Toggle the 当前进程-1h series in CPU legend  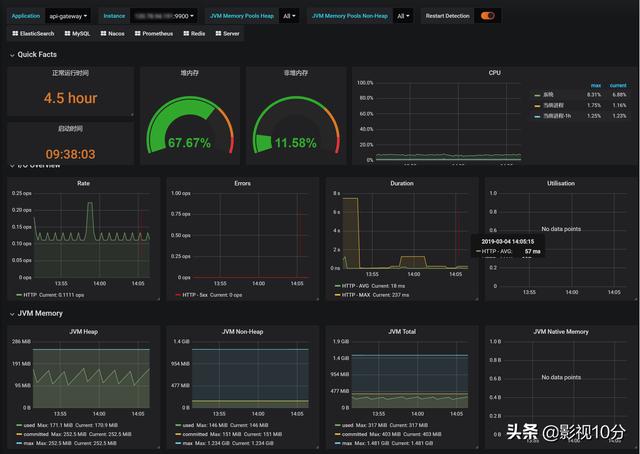coord(557,116)
